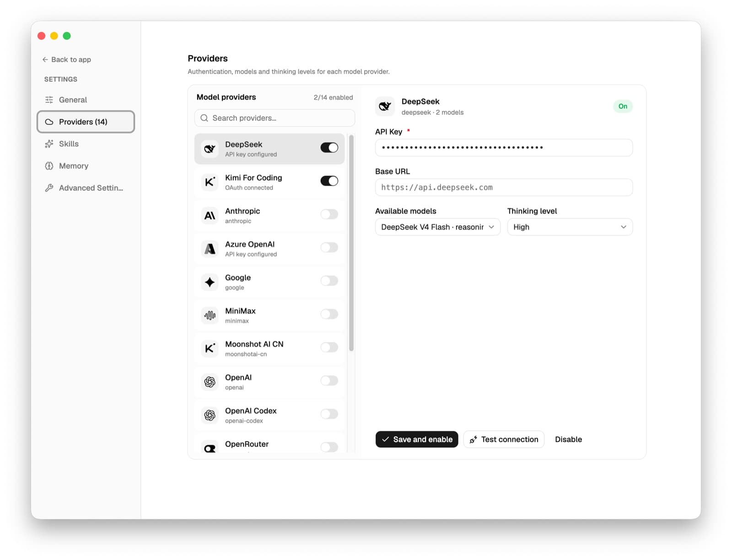
Task: Click the search magnifier icon
Action: [205, 118]
